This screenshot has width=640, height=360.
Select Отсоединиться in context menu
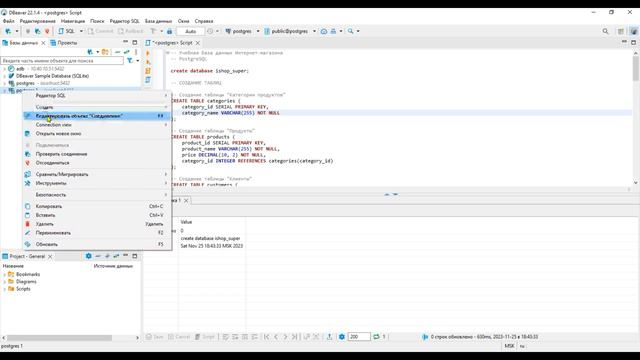tap(97, 163)
